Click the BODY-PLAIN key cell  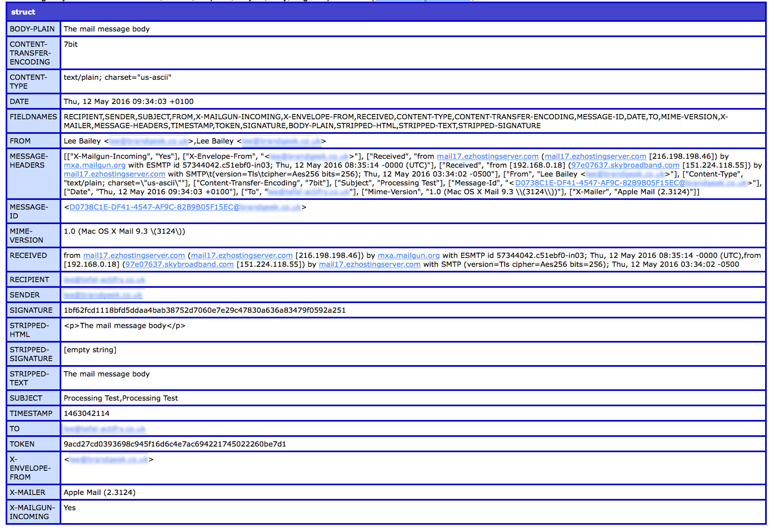[32, 29]
